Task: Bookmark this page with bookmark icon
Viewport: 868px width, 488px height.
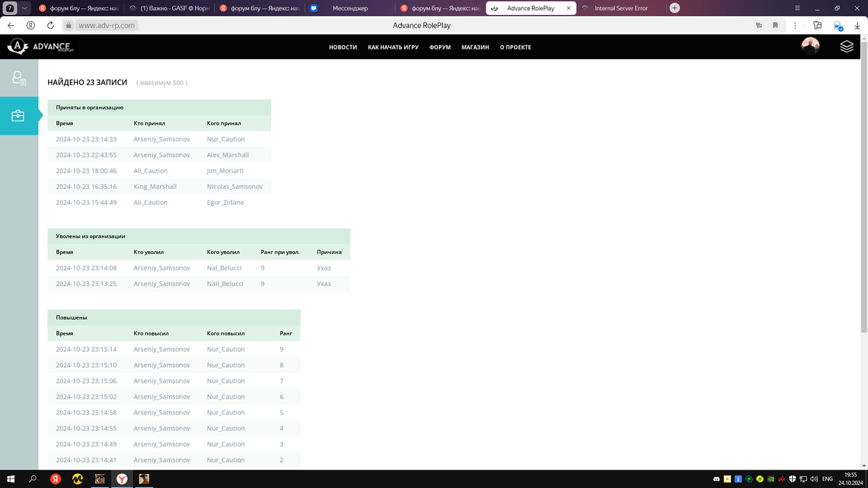Action: (775, 25)
